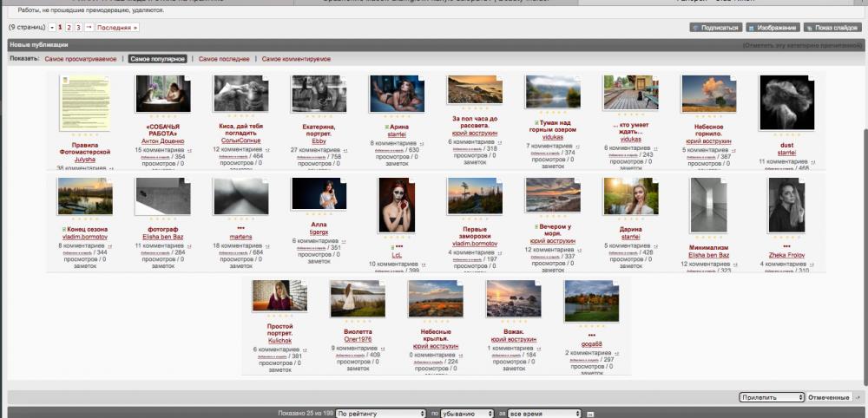The height and width of the screenshot is (418, 868).
Task: Open author link tigergx
Action: [319, 232]
